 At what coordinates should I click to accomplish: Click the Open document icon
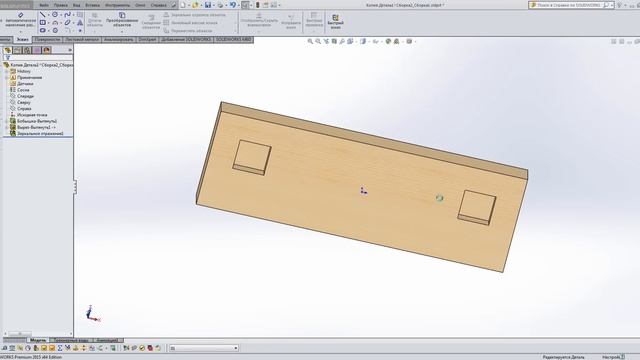(195, 5)
